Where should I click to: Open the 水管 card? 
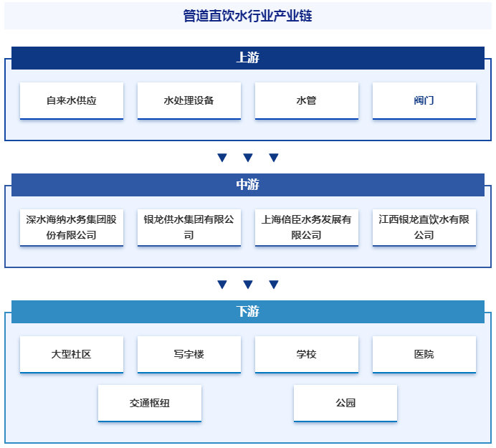click(x=307, y=100)
